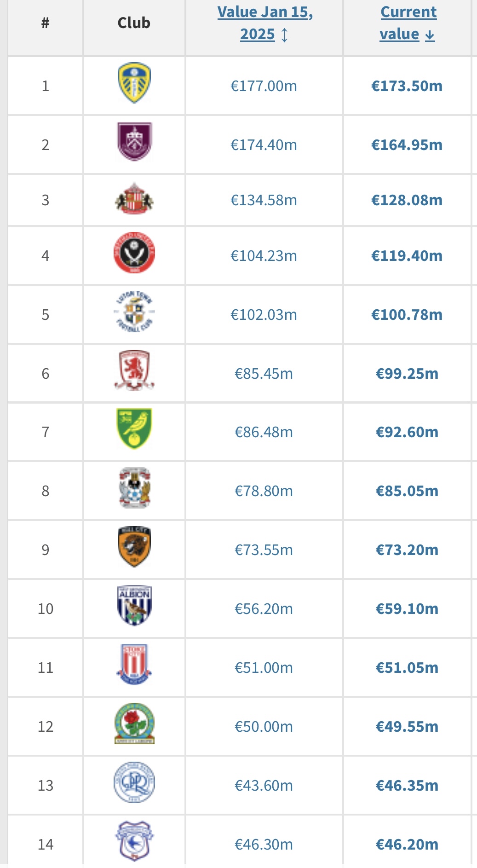Click the €56.20m January value
477x868 pixels.
click(x=264, y=609)
